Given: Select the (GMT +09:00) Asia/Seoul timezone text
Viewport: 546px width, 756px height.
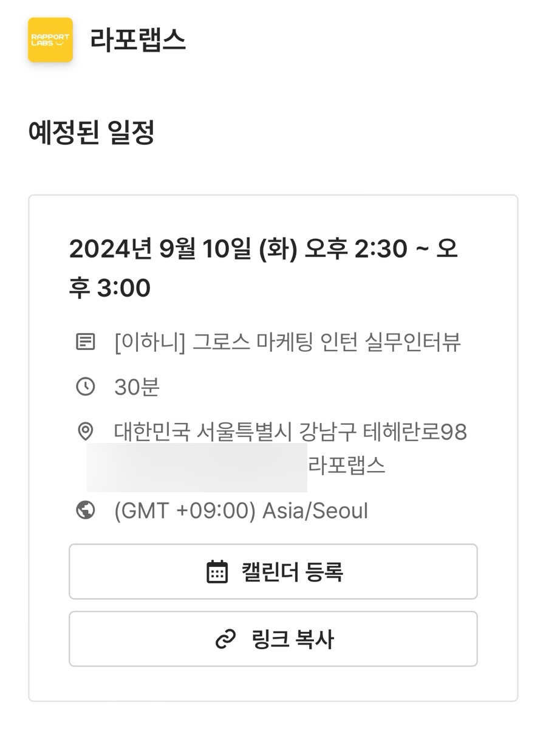Looking at the screenshot, I should 241,511.
